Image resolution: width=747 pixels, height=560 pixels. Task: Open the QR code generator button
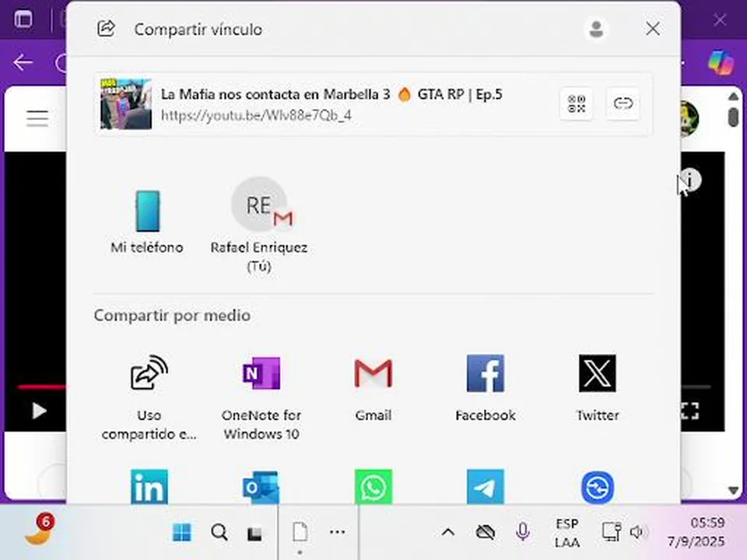point(577,103)
